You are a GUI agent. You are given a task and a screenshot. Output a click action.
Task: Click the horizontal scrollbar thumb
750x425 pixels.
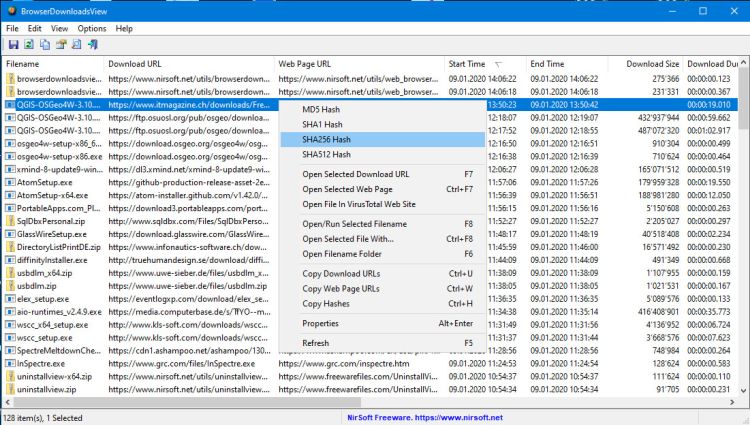pos(187,402)
